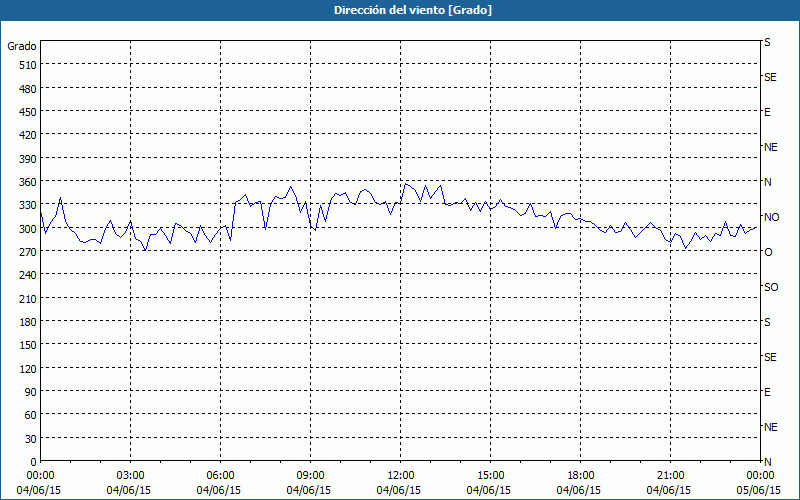Select the 12:00 time axis label
Image resolution: width=800 pixels, height=500 pixels.
401,476
